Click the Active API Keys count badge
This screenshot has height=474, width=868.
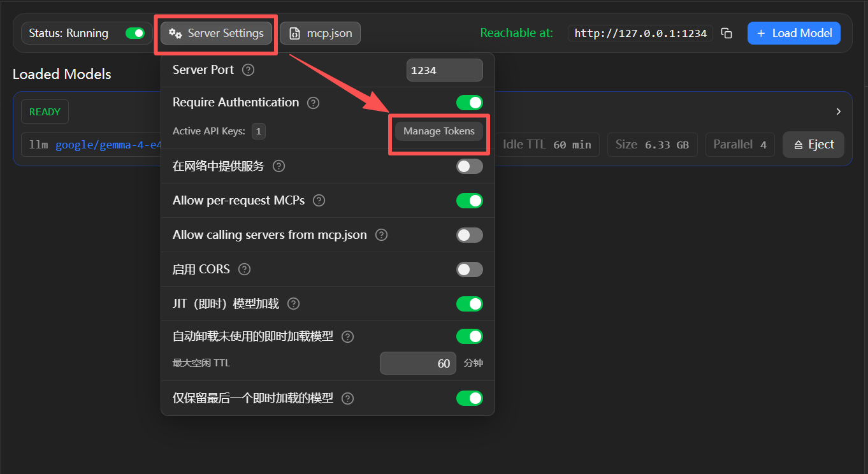(258, 131)
